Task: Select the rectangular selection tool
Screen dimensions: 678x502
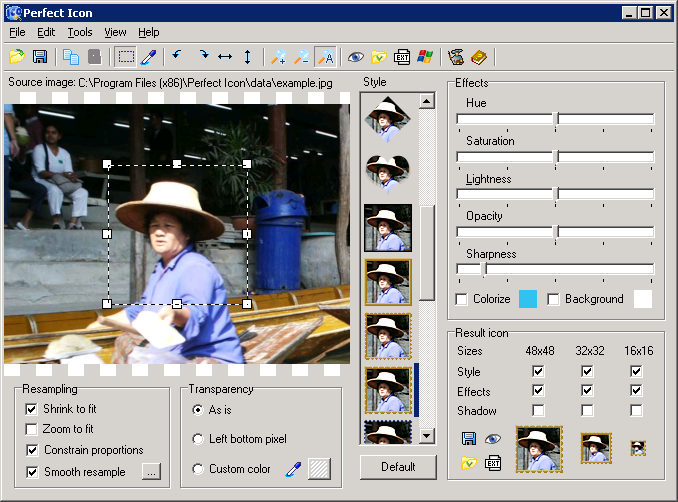Action: pos(126,57)
